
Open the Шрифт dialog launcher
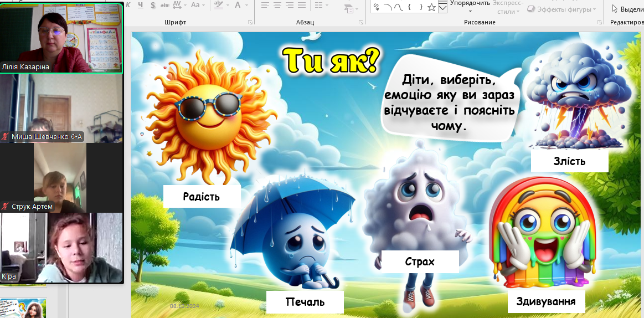point(250,22)
